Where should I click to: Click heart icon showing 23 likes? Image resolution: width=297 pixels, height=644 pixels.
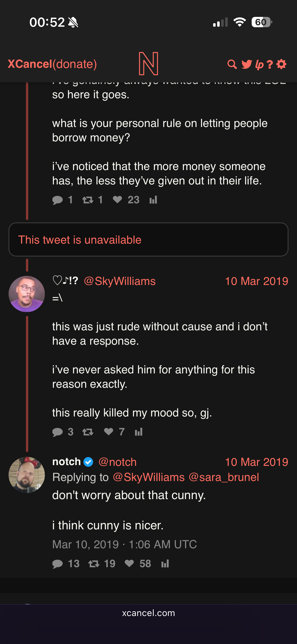tap(117, 200)
